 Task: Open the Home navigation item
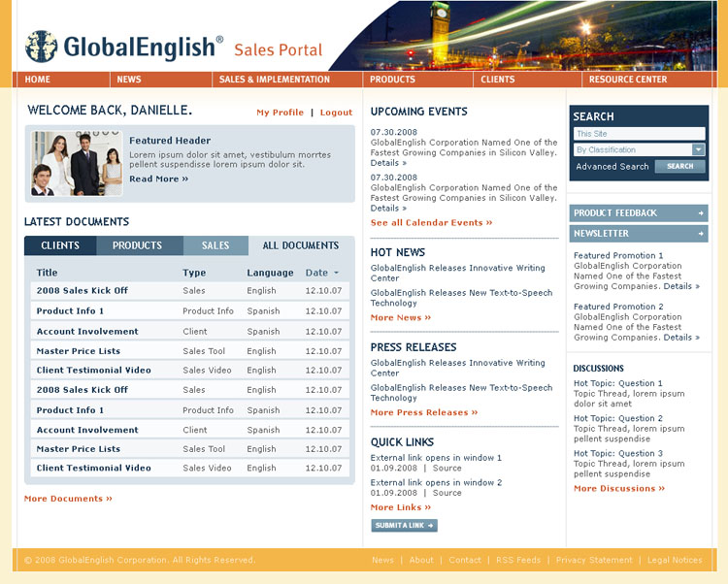37,80
